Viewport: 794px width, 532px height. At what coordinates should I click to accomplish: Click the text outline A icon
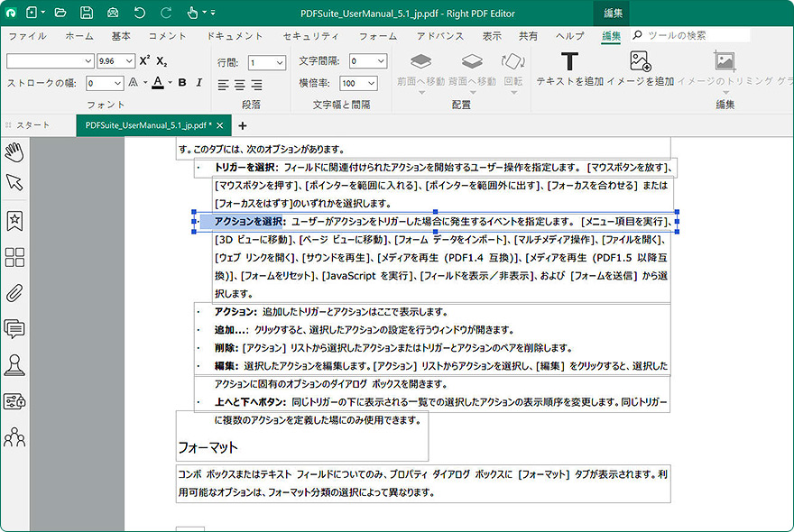pyautogui.click(x=134, y=82)
